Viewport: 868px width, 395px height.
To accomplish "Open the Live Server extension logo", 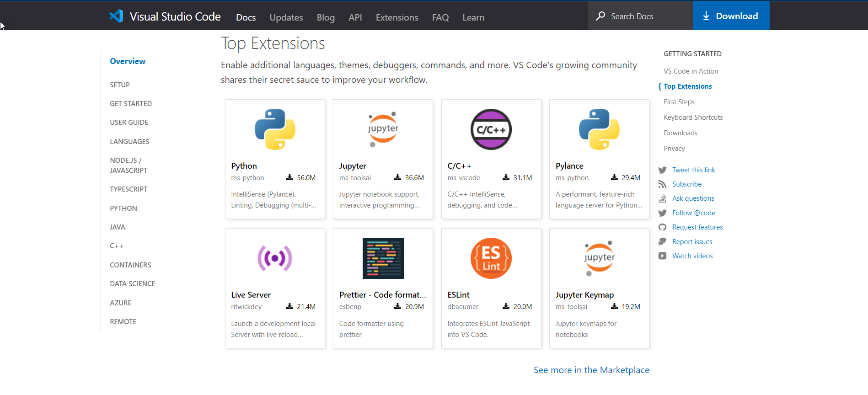I will point(275,258).
